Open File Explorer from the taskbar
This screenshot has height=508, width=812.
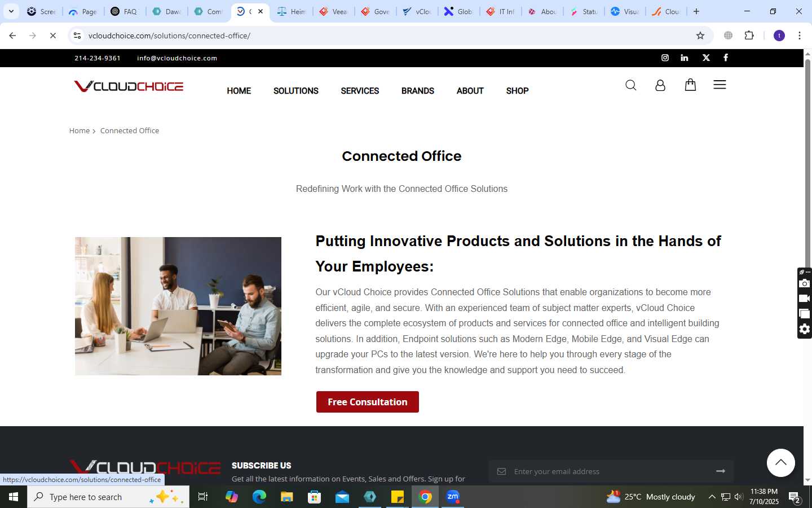pos(287,497)
